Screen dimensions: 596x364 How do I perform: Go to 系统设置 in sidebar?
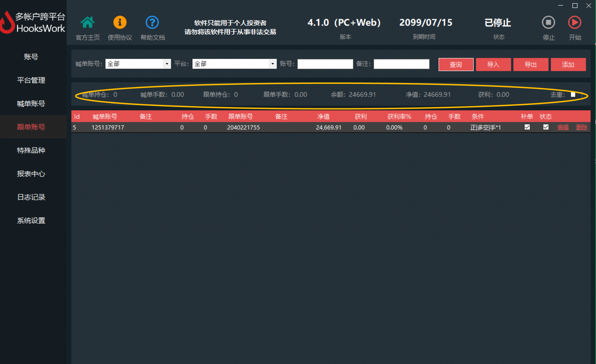point(31,221)
